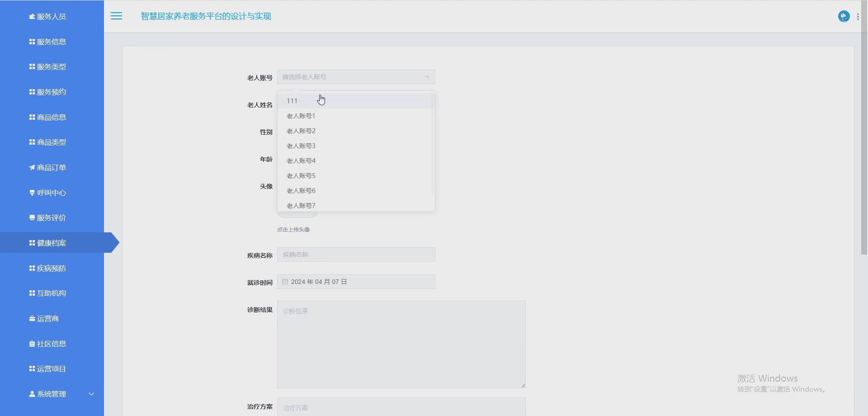The height and width of the screenshot is (416, 868).
Task: Click the grid icon beside 服务信息
Action: (x=32, y=42)
